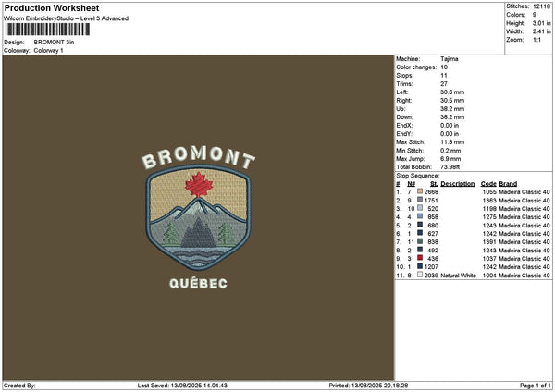
Task: Click the barcode under the worksheet title
Action: click(x=48, y=30)
